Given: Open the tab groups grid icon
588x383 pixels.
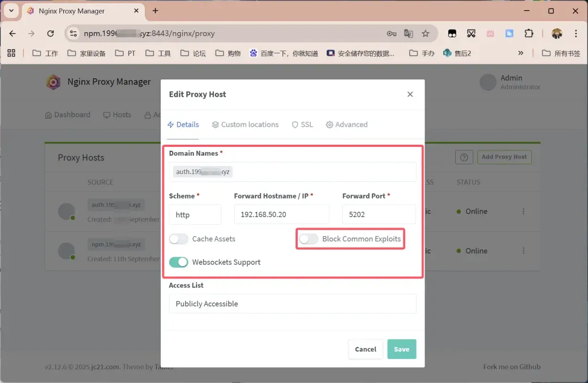Looking at the screenshot, I should click(x=11, y=53).
